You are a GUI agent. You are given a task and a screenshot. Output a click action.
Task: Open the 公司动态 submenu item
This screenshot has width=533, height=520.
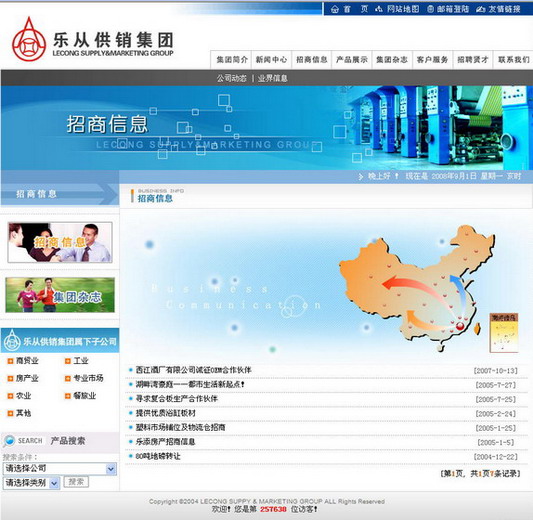coord(232,79)
